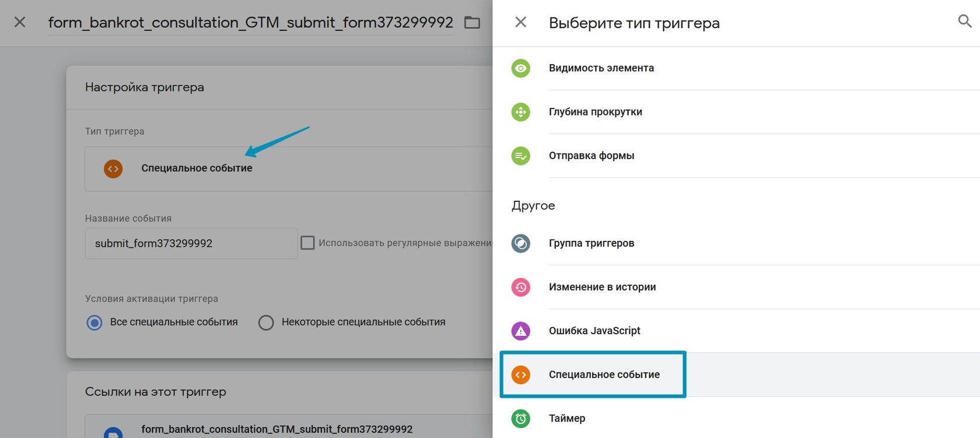
Task: Click the 'Настройка триггера' heading
Action: click(x=145, y=87)
